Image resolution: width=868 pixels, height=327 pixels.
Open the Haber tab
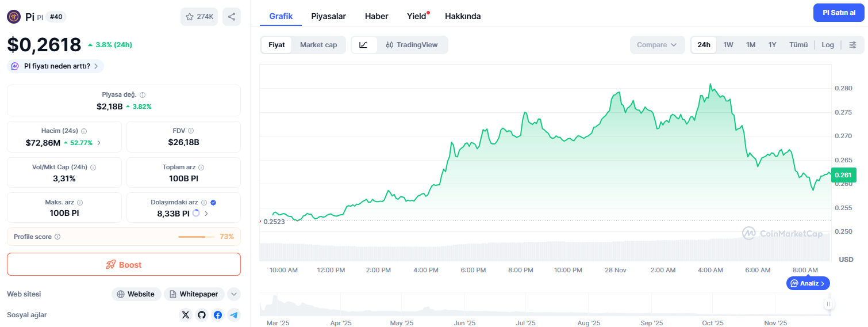[377, 16]
